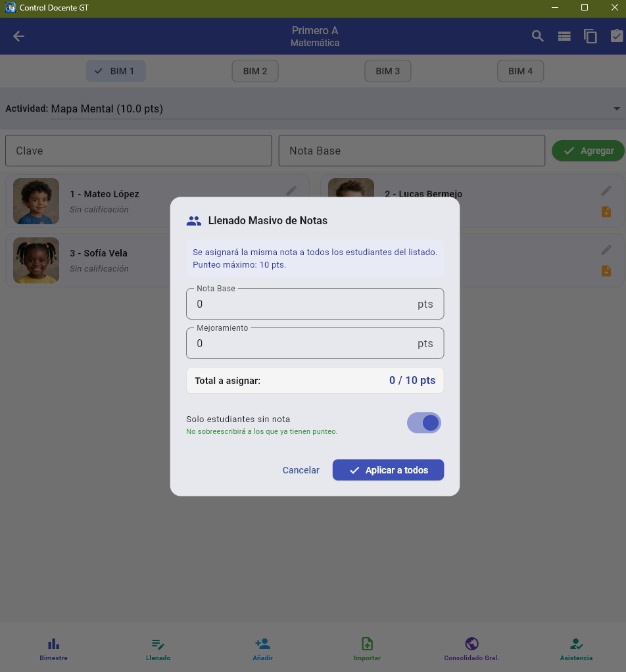
Task: Open Llenado in bottom navigation
Action: (x=158, y=649)
